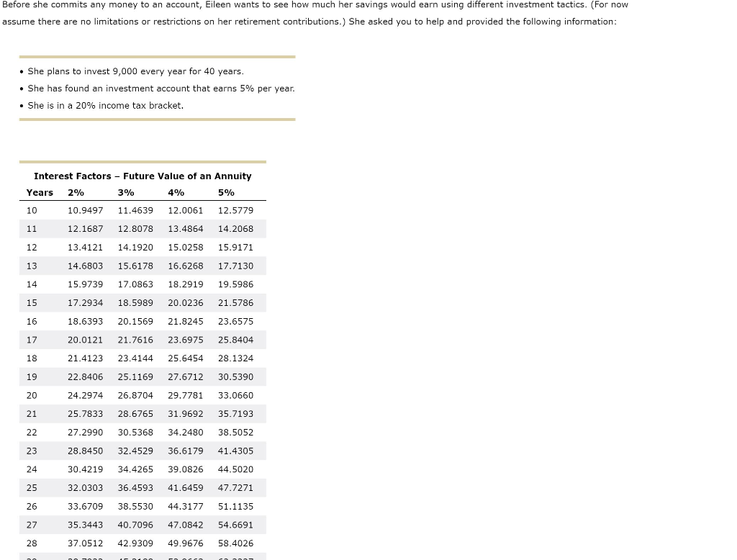Click the value 27.2990 in row 22
Screen dimensions: 737x560
(85, 433)
